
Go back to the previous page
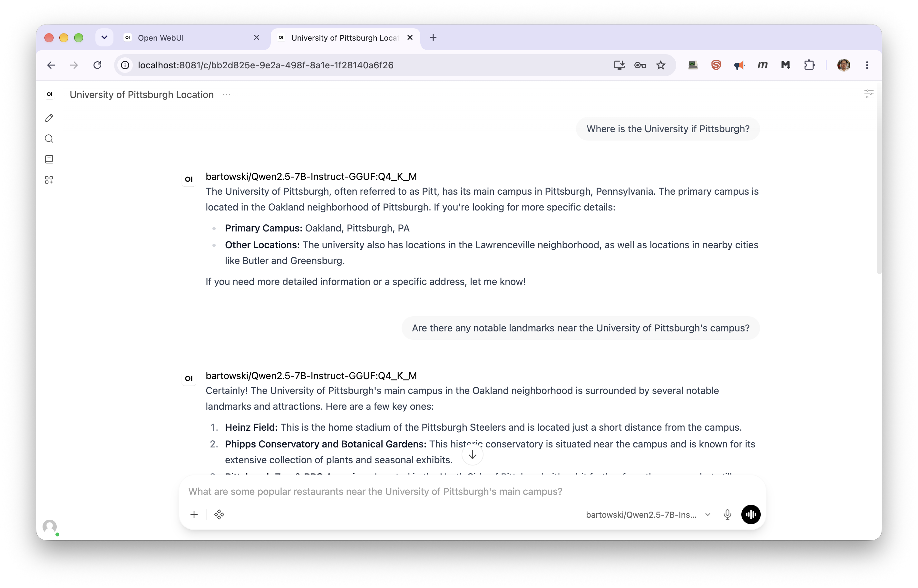(x=51, y=65)
